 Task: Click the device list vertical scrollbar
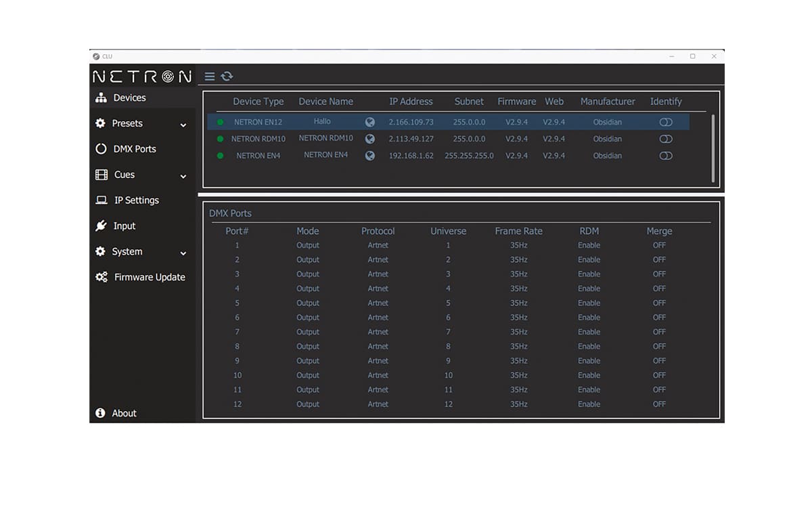[x=713, y=148]
